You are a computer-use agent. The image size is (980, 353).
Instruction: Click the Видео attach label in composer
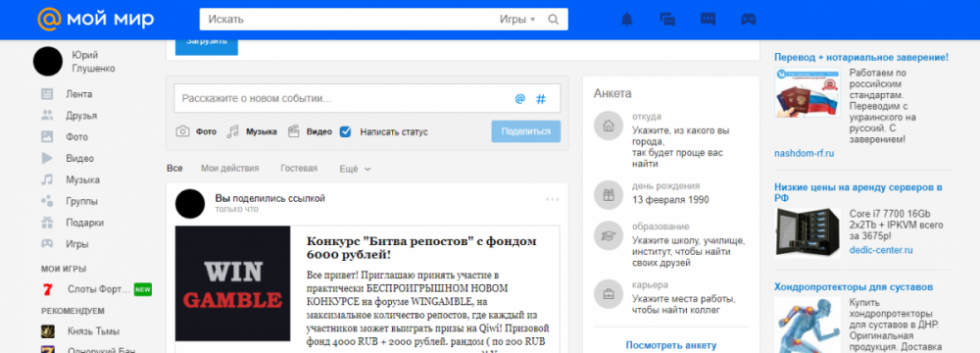318,132
